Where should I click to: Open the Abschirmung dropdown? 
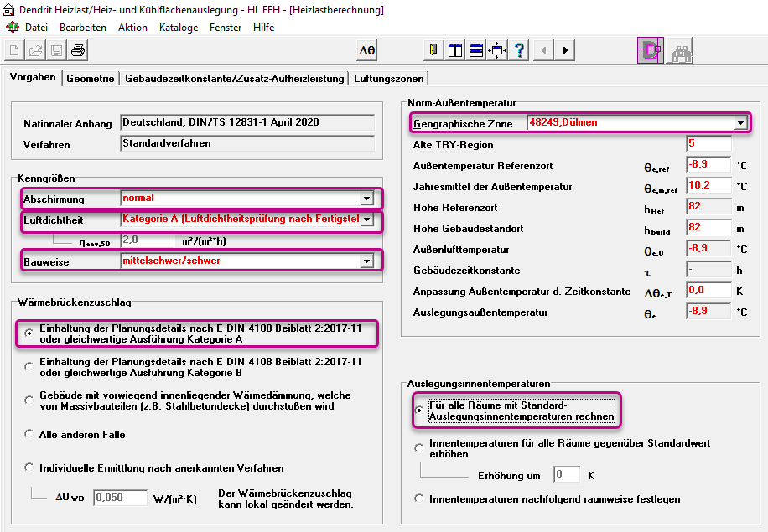pyautogui.click(x=366, y=199)
